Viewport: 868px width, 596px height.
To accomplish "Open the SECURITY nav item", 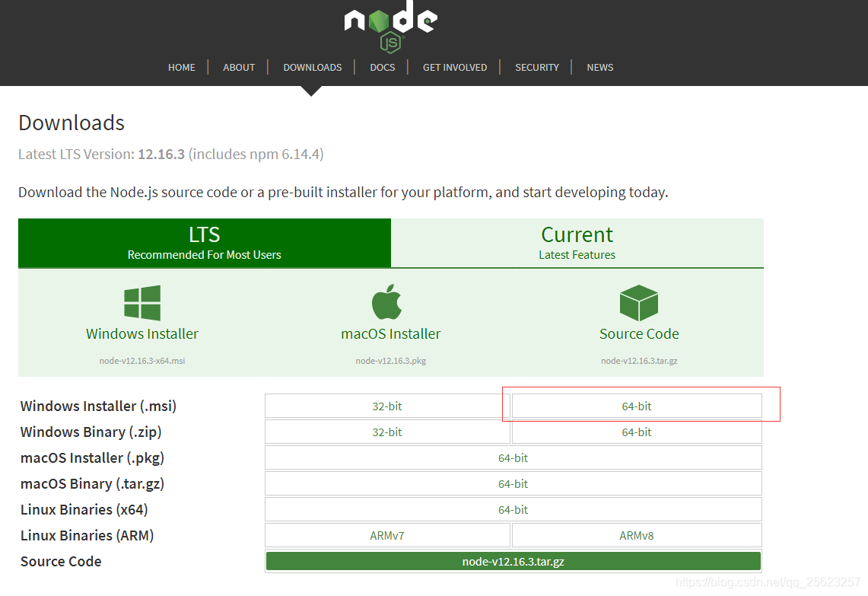I will (537, 68).
